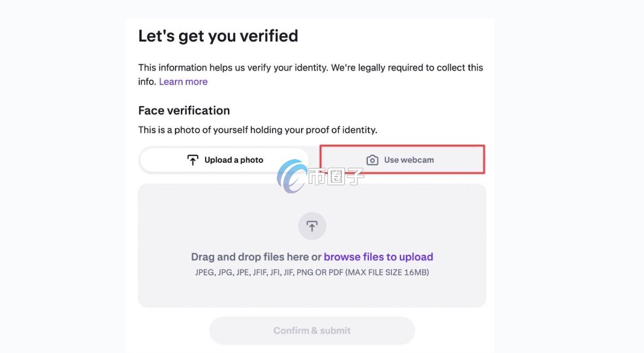644x353 pixels.
Task: Select the Use webcam tab
Action: [402, 160]
